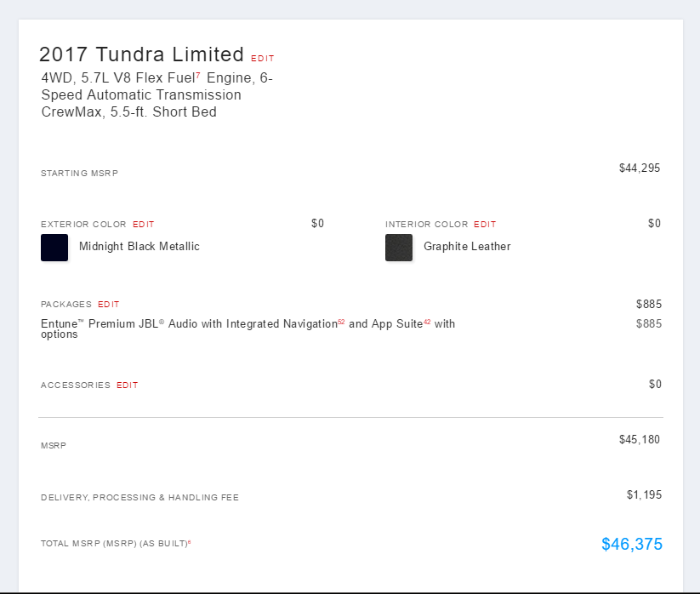
Task: Click the $1,195 delivery fee amount
Action: 644,494
